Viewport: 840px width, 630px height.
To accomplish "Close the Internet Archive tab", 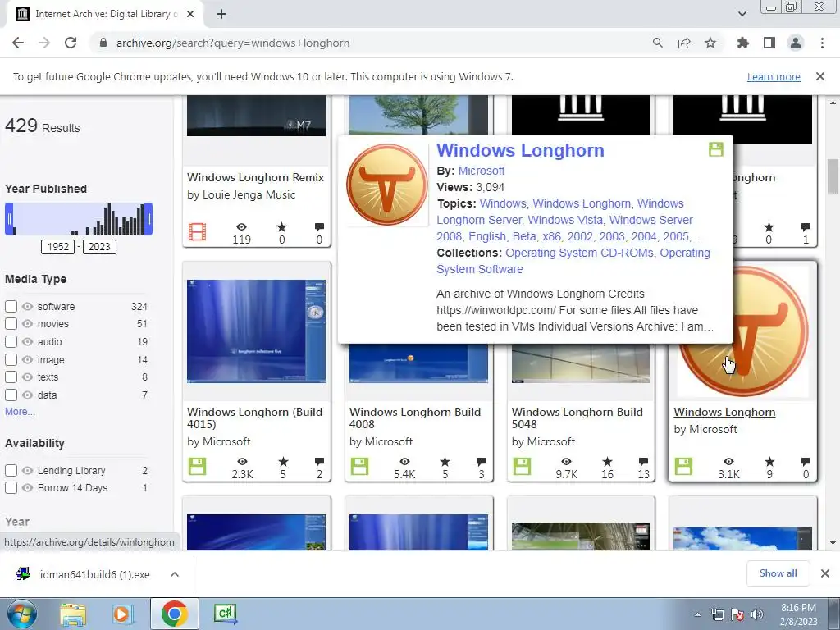I will (x=190, y=14).
